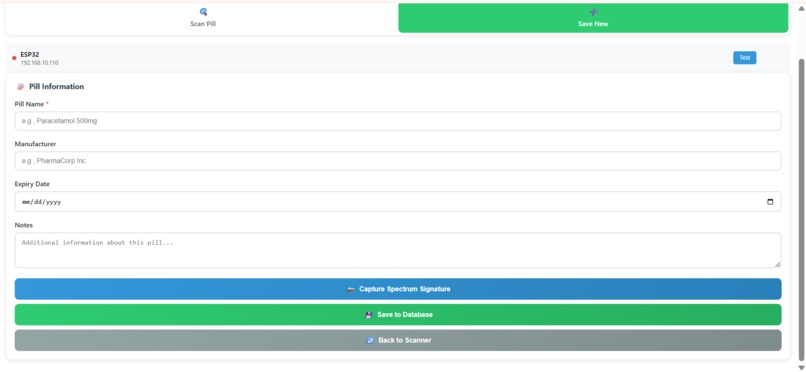This screenshot has height=372, width=806.
Task: Click the return icon on Back to Scanner
Action: 370,340
